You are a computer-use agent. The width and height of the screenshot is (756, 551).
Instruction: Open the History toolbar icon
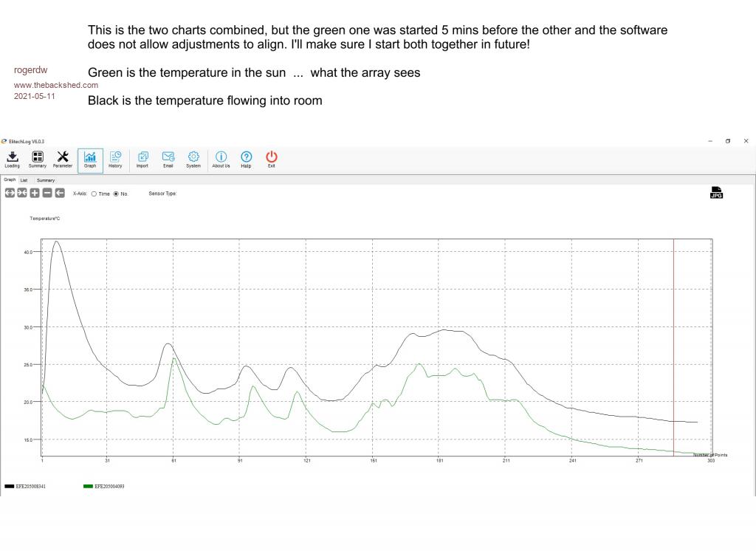[115, 159]
